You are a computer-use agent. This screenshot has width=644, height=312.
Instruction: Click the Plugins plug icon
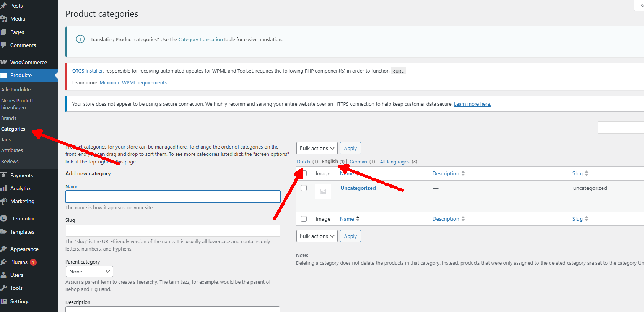click(x=3, y=262)
